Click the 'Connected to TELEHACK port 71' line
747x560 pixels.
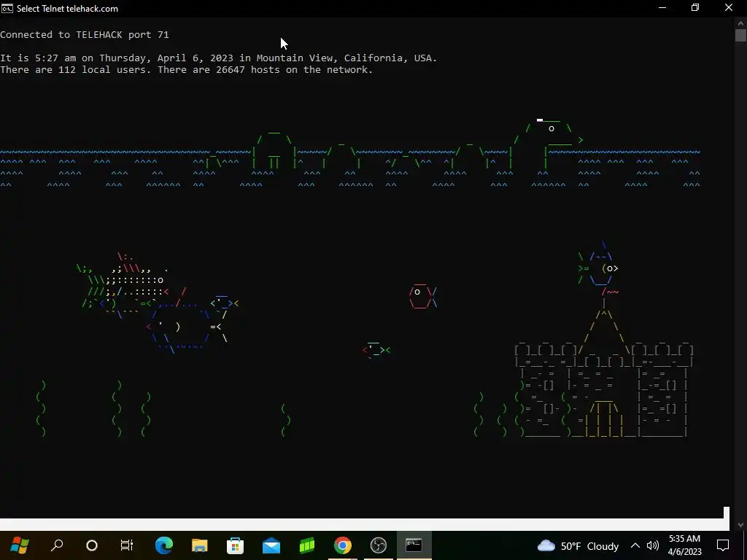(x=85, y=35)
